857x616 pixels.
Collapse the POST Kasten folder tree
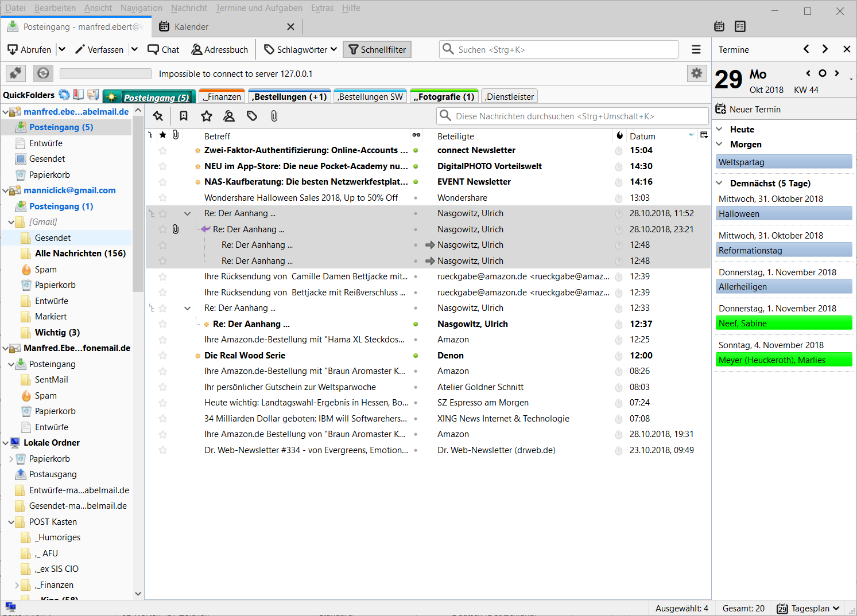11,522
